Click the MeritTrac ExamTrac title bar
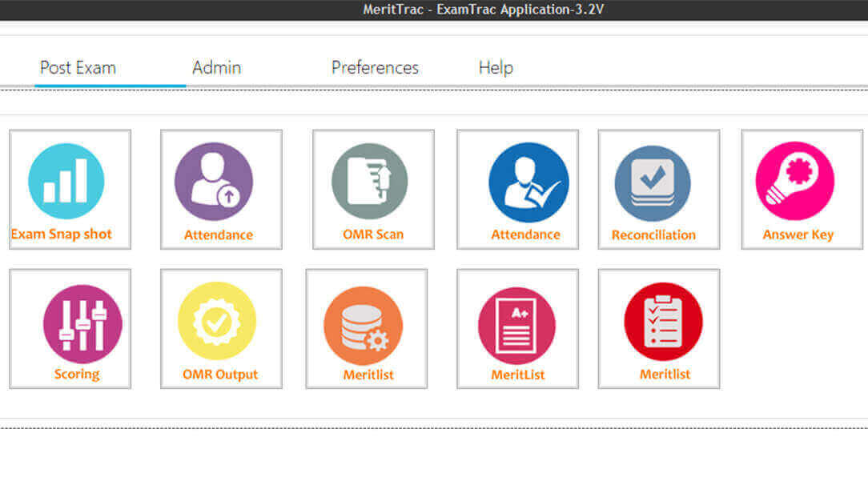The width and height of the screenshot is (868, 489). point(434,9)
